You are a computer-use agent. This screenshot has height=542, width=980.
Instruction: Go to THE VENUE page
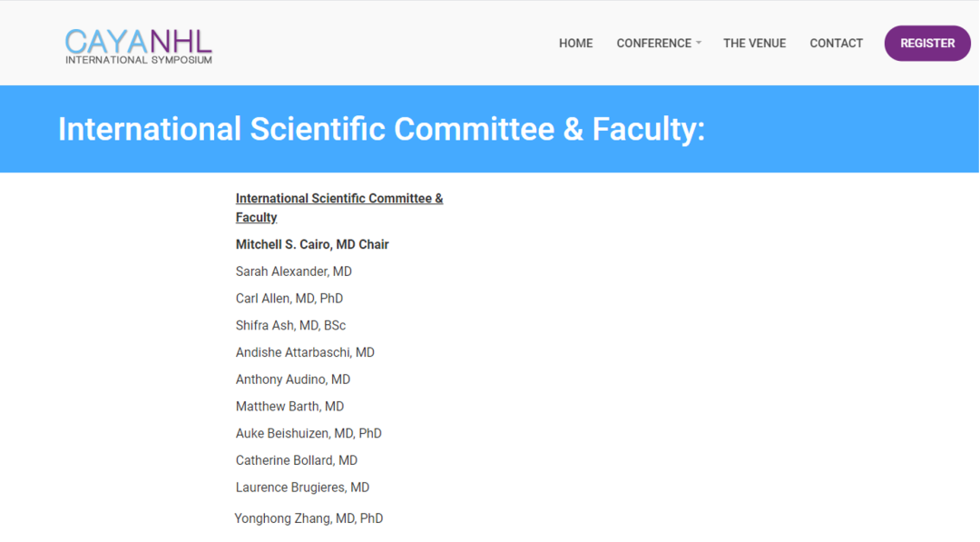coord(754,44)
